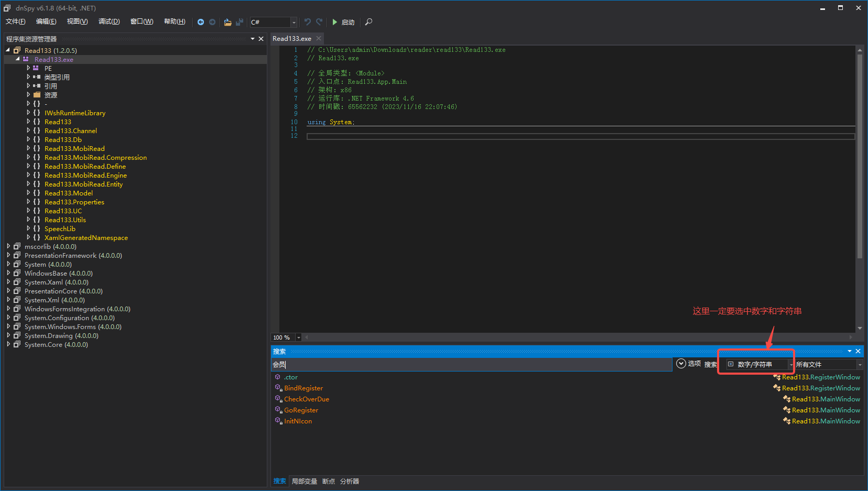Expand the Read133.Utils namespace
The width and height of the screenshot is (868, 491).
tap(28, 220)
